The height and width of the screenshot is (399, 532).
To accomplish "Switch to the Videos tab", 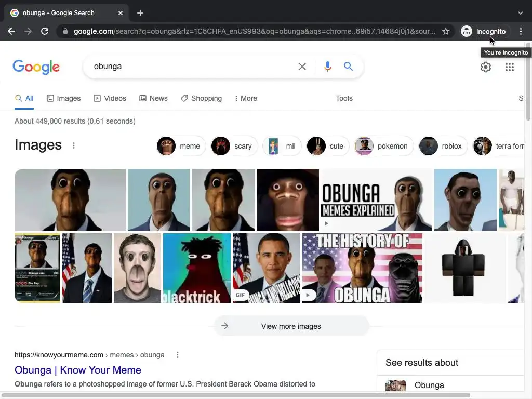I will (110, 98).
